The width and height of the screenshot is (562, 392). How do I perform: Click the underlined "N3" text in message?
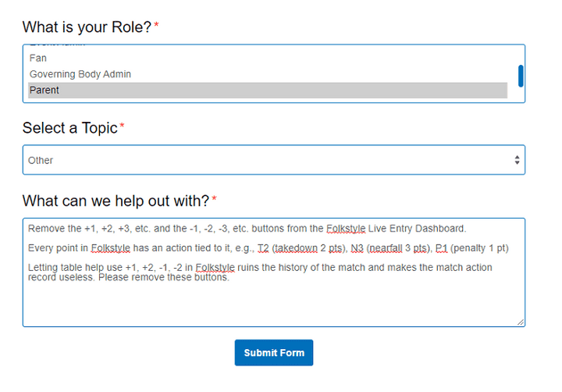click(x=357, y=248)
